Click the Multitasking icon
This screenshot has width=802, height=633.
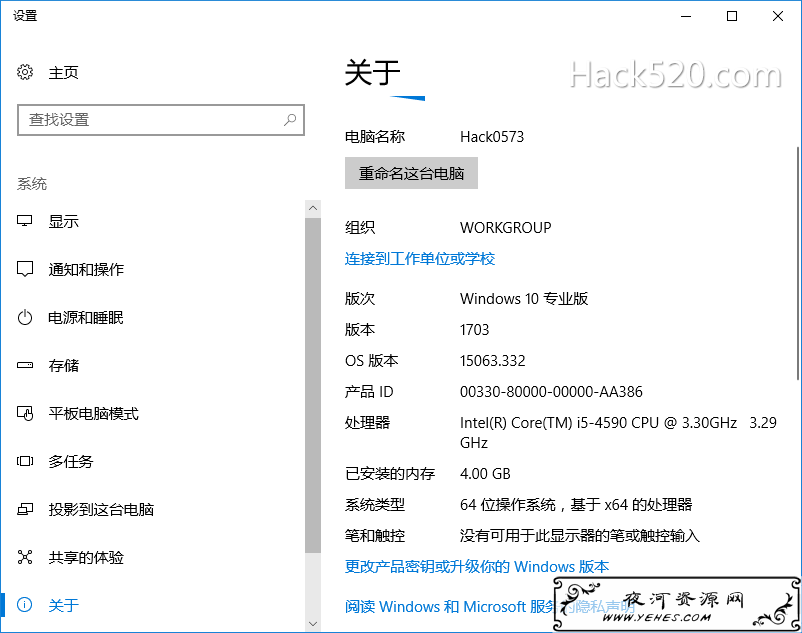25,461
